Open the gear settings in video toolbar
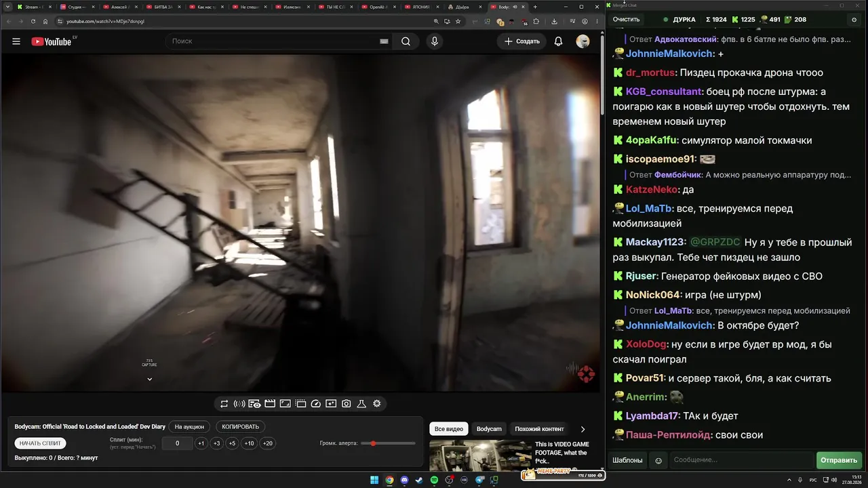Viewport: 868px width, 488px height. 377,404
